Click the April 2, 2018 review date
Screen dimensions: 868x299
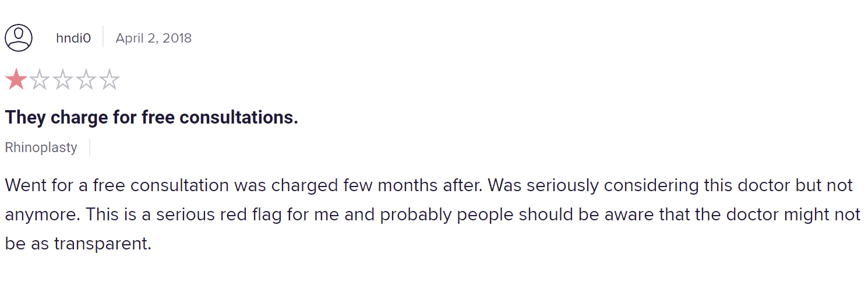pos(153,38)
